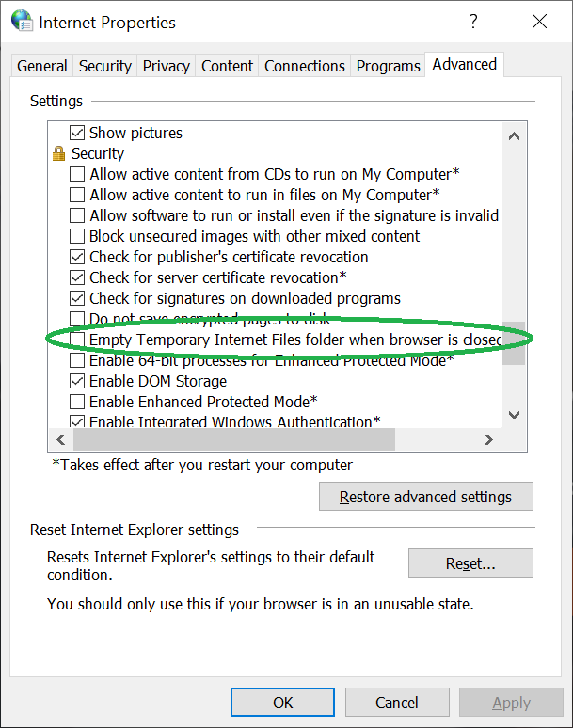
Task: Click 'You should only use this' warning text
Action: pos(261,604)
